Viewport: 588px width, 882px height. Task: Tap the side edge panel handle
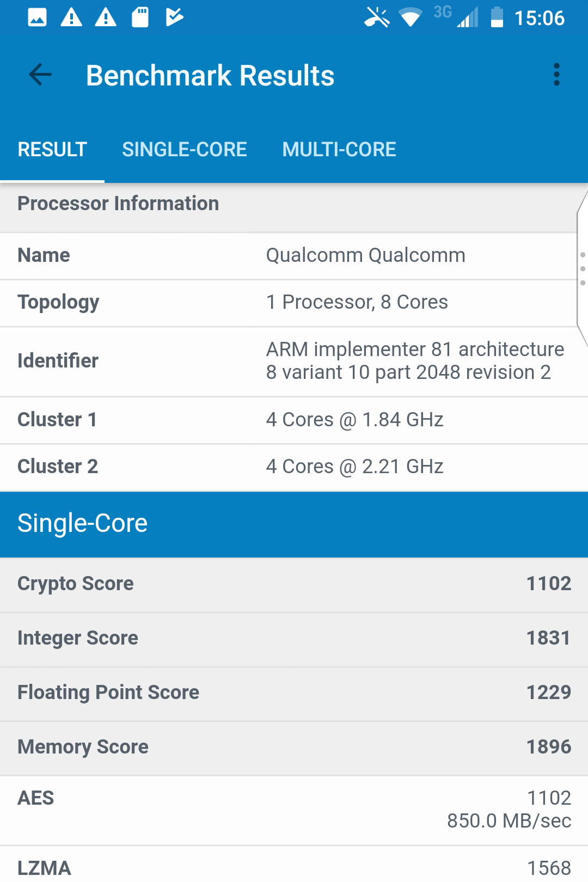pos(582,269)
